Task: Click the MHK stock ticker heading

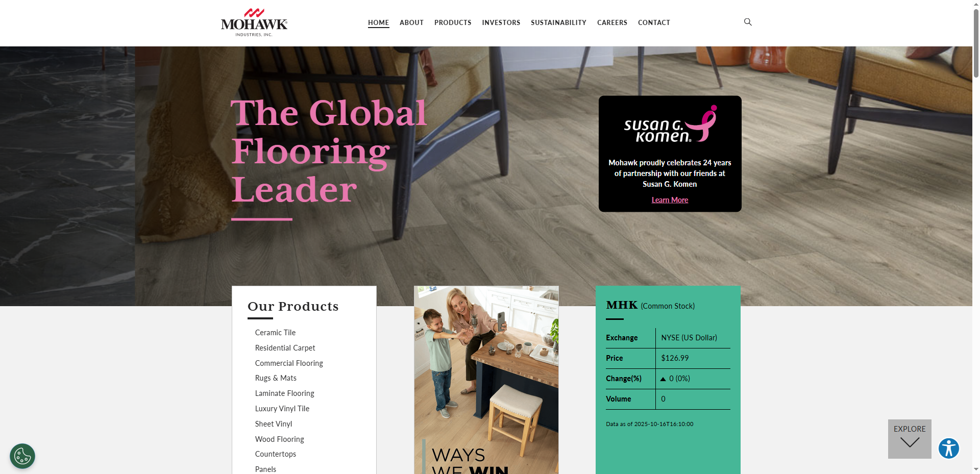Action: pos(622,305)
